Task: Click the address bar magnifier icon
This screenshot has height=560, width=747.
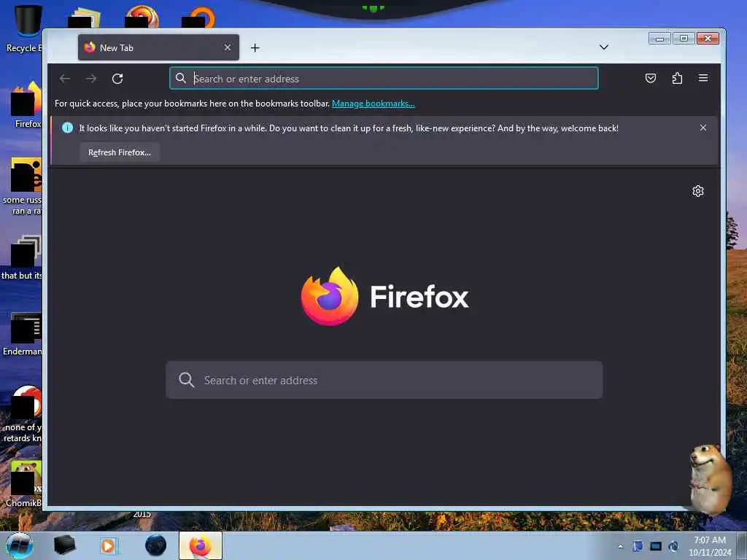Action: (x=181, y=78)
